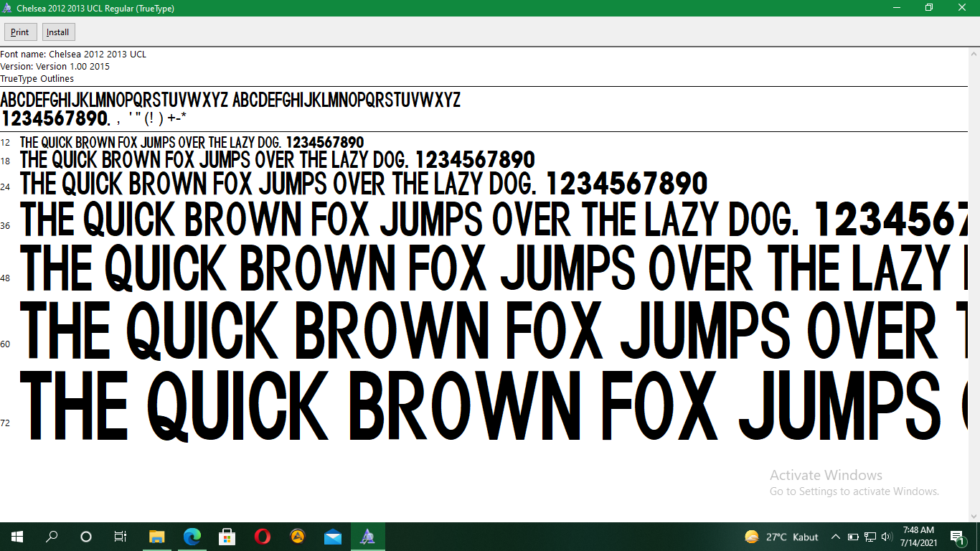Open volume speaker tray icon
The image size is (980, 551).
tap(887, 537)
